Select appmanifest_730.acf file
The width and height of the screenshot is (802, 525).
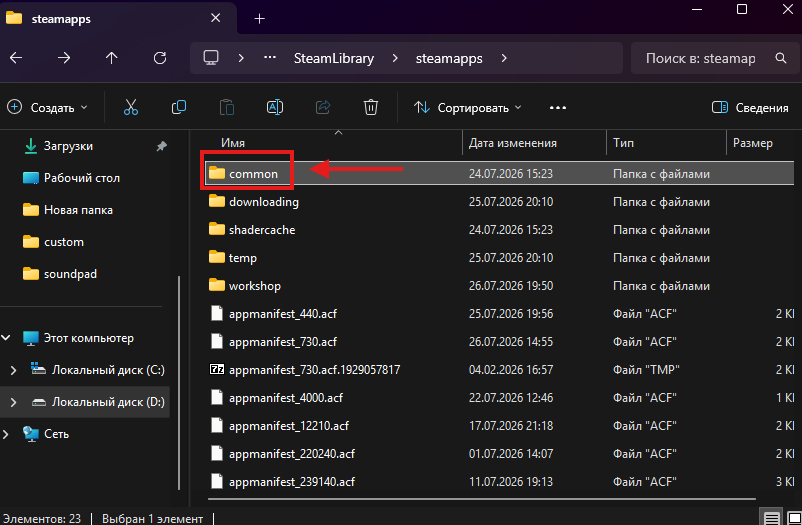(x=501, y=342)
